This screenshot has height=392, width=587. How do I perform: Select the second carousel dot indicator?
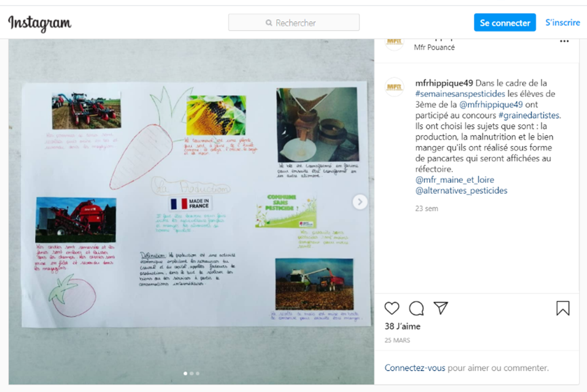click(192, 373)
